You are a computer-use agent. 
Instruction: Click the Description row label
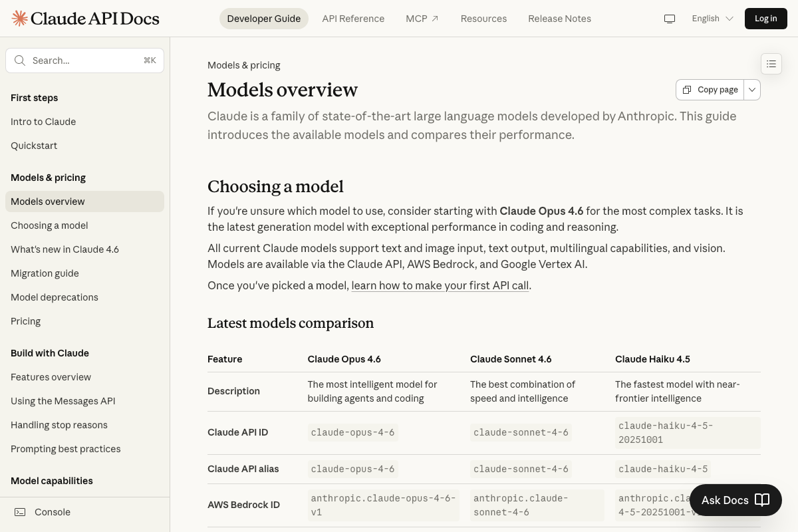point(233,391)
